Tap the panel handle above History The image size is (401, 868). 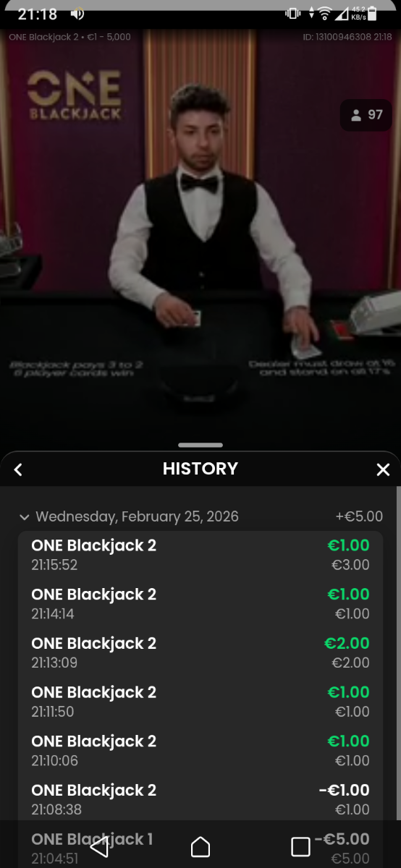pyautogui.click(x=200, y=445)
